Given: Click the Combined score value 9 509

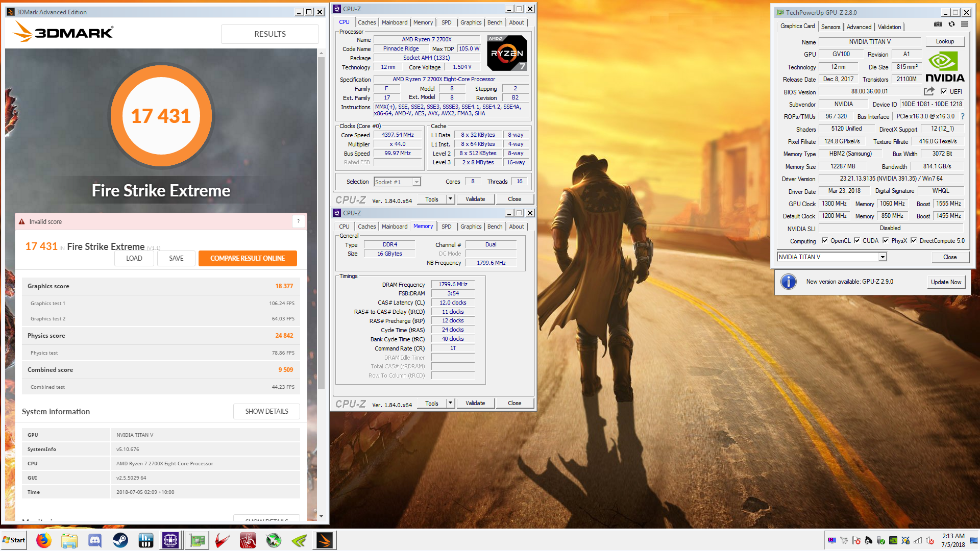Looking at the screenshot, I should (x=285, y=370).
